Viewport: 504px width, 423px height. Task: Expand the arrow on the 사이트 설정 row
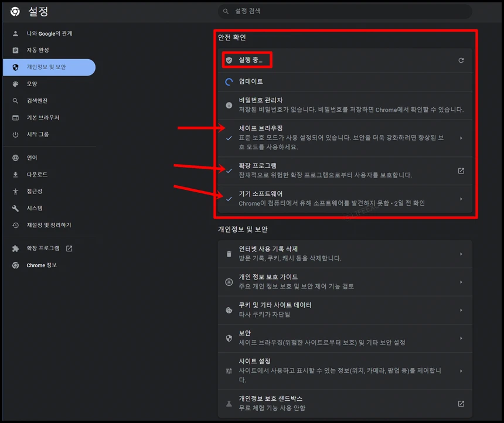point(461,371)
